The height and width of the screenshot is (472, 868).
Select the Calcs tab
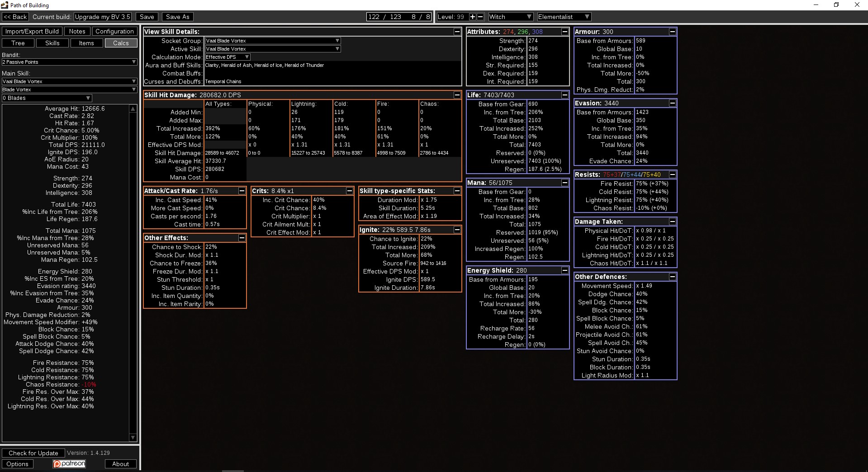[121, 43]
